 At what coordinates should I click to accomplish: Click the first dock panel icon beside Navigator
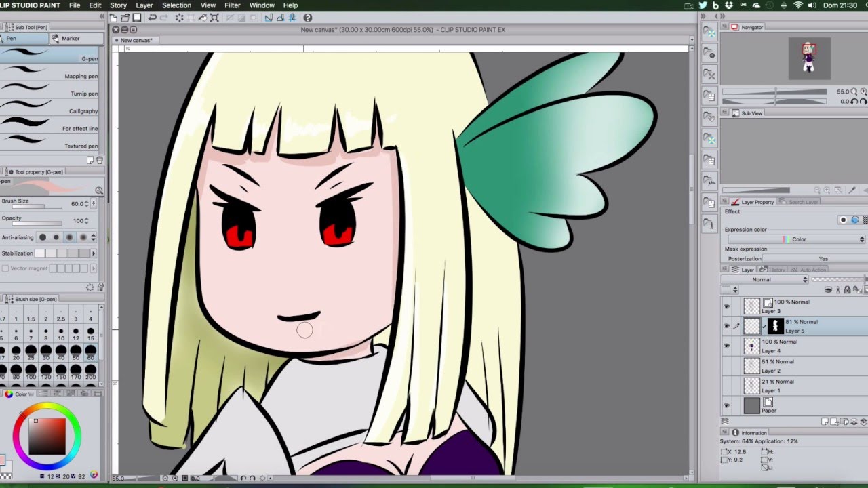(709, 32)
